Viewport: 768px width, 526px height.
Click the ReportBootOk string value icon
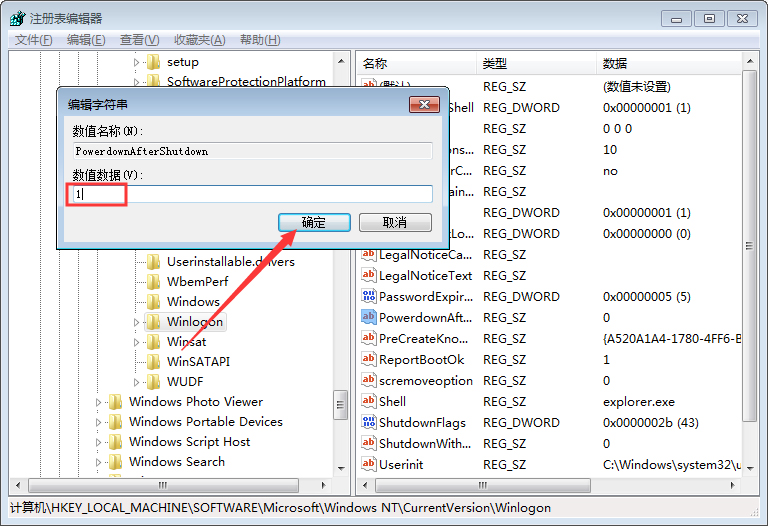click(x=369, y=360)
